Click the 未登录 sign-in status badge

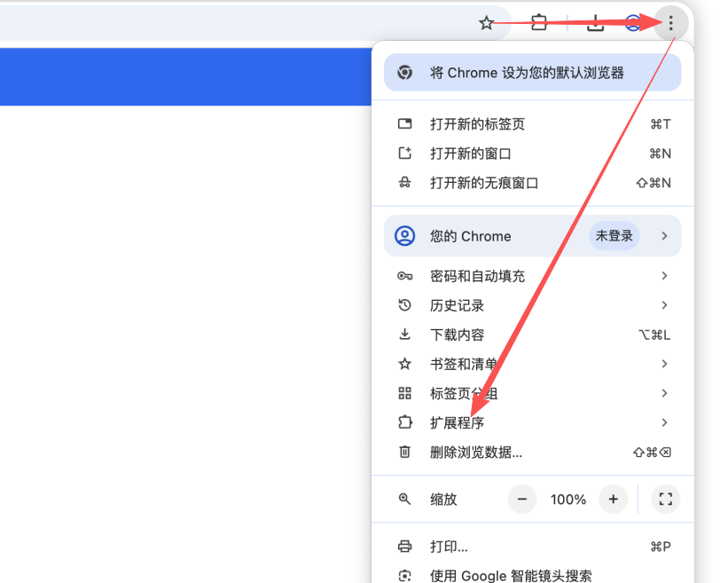point(614,236)
